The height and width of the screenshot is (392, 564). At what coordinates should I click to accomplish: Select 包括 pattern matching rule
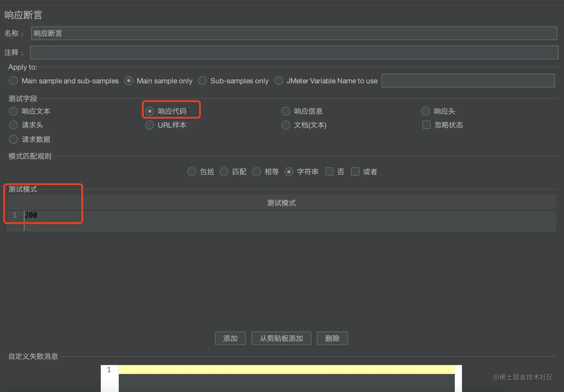pos(192,172)
